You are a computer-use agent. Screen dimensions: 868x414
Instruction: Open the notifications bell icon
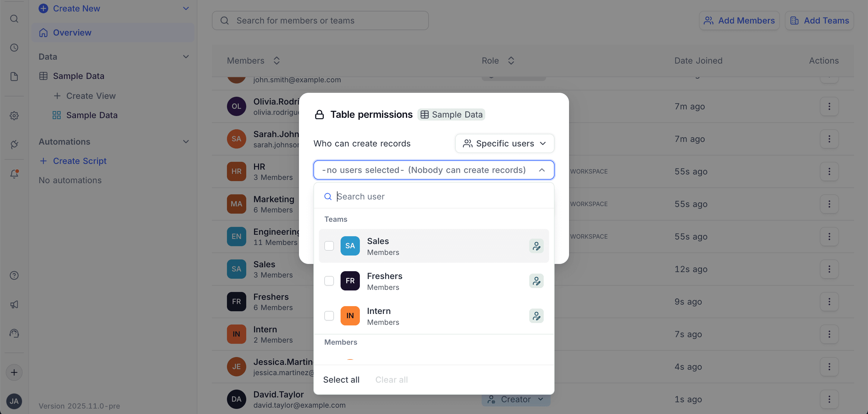pos(14,174)
